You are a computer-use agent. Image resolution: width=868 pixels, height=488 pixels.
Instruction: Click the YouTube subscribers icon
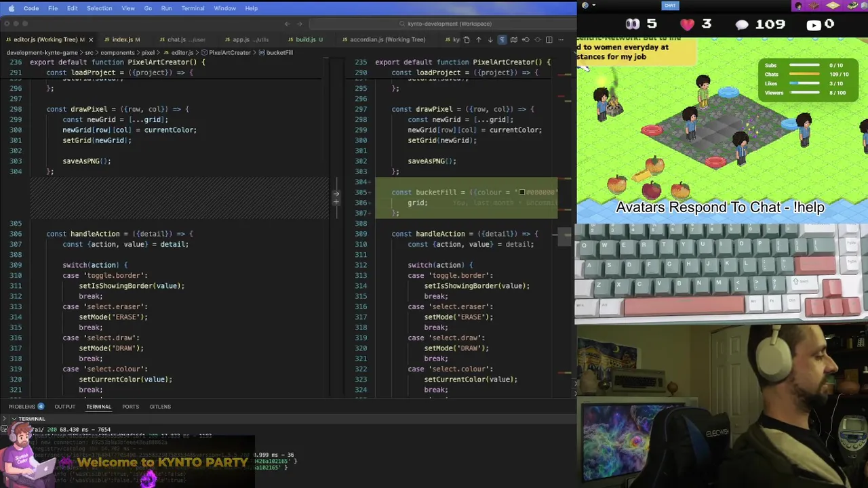point(813,26)
